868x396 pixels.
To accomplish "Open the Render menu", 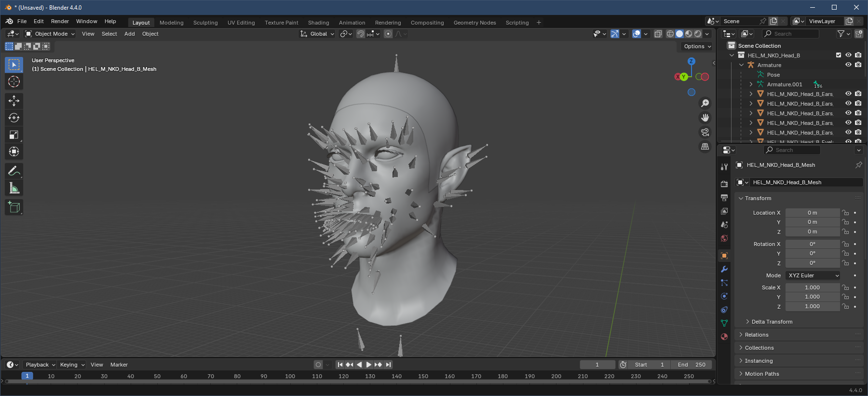I will (60, 21).
